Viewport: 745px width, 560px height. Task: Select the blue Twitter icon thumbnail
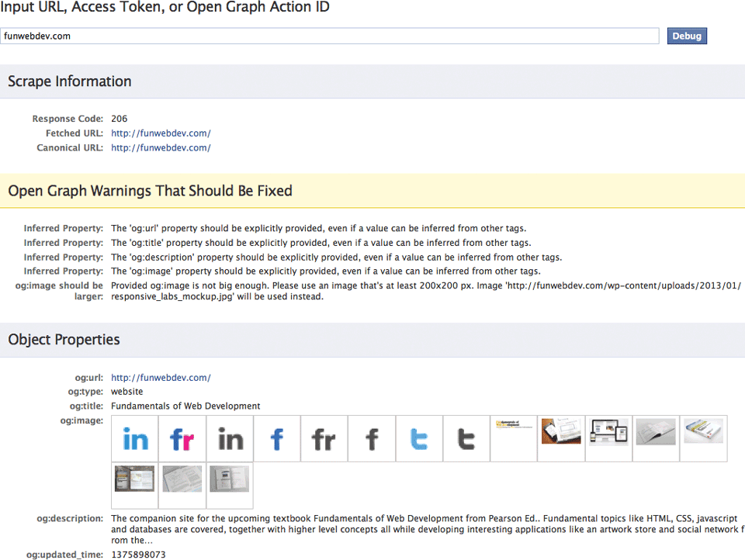(419, 439)
